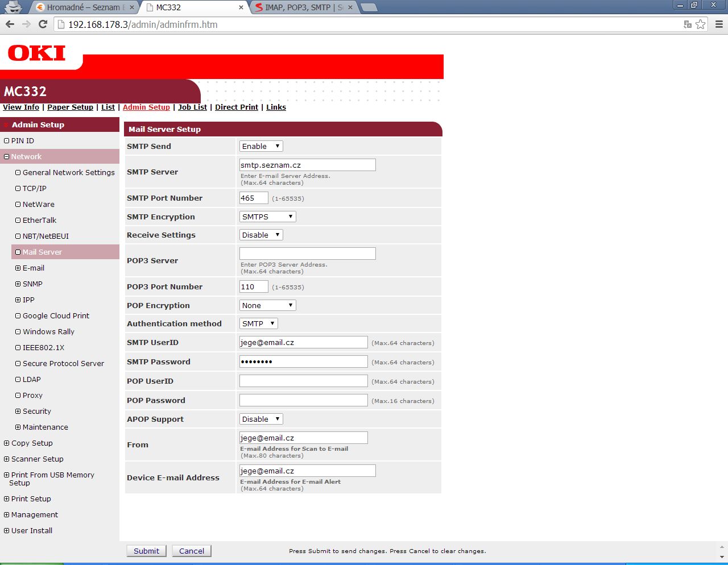728x565 pixels.
Task: Open the Authentication method dropdown
Action: click(259, 323)
